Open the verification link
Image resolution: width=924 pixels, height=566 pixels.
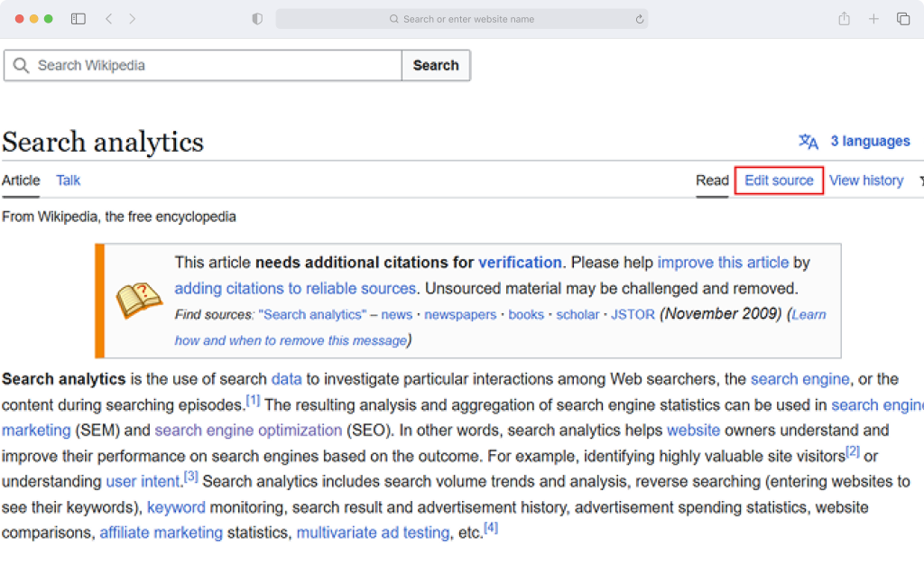pyautogui.click(x=520, y=263)
